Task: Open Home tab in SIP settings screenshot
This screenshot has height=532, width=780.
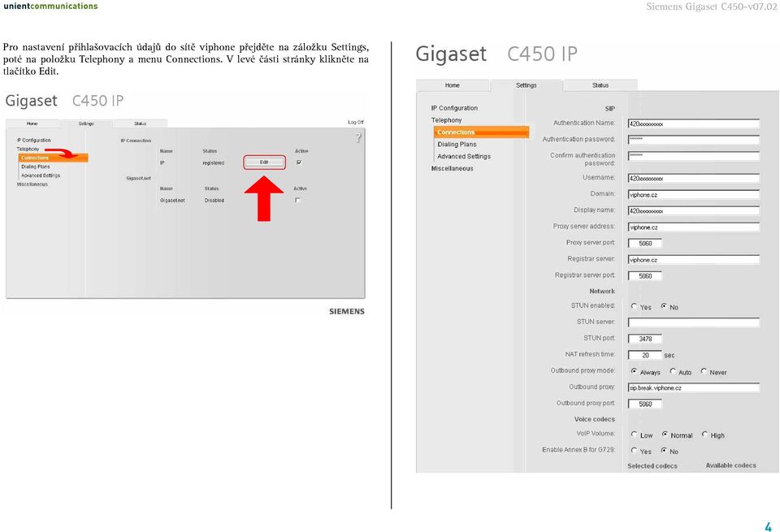Action: tap(453, 85)
